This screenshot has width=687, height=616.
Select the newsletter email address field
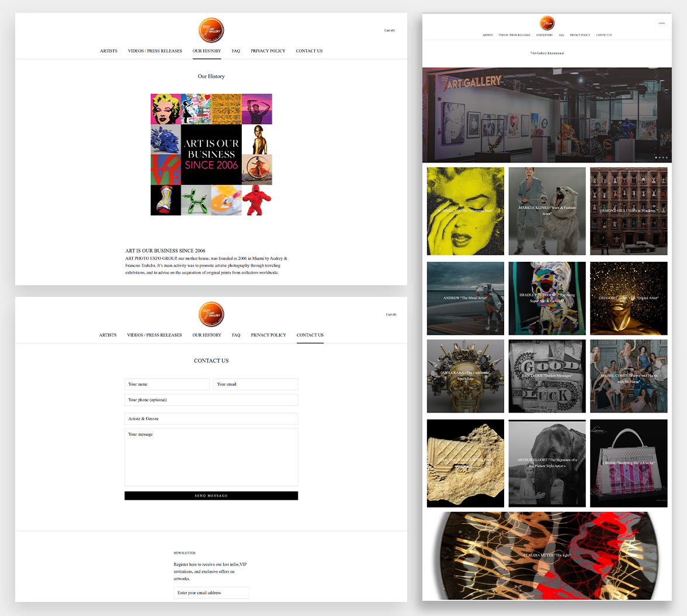(211, 593)
